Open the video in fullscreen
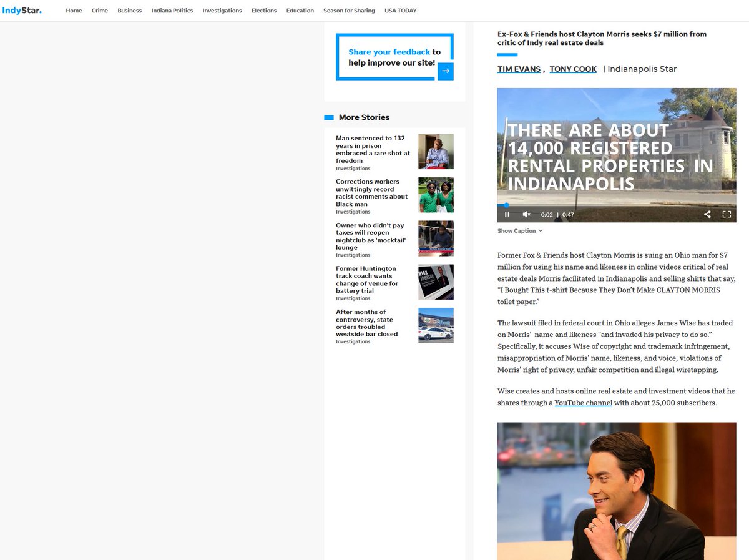This screenshot has width=749, height=560. click(x=727, y=214)
